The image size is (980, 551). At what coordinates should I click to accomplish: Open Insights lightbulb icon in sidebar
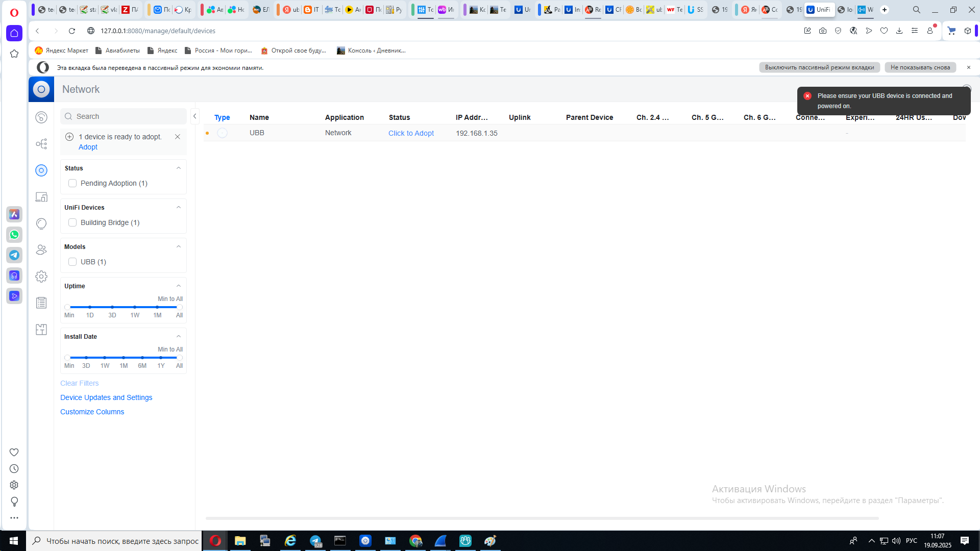coord(41,223)
